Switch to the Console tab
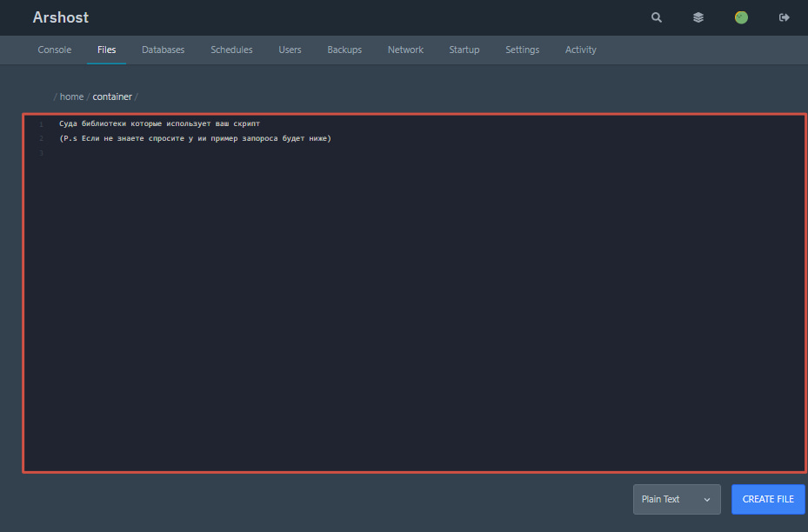Screen dimensions: 808x532 point(55,50)
